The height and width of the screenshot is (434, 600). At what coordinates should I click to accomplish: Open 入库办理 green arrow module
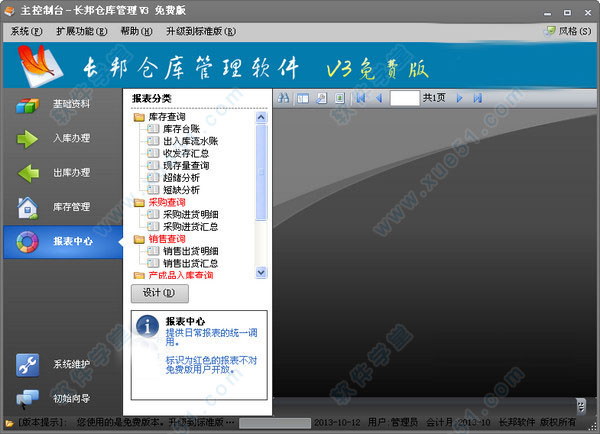(63, 139)
